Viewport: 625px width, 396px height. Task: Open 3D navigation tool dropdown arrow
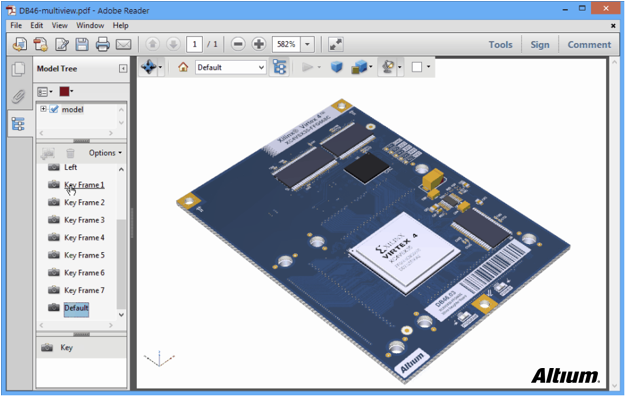coord(160,67)
